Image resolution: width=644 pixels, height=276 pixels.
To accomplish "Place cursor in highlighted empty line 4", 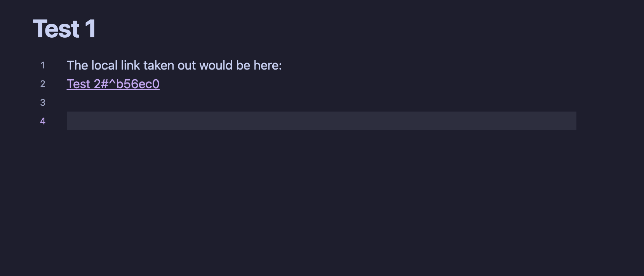I will click(321, 121).
